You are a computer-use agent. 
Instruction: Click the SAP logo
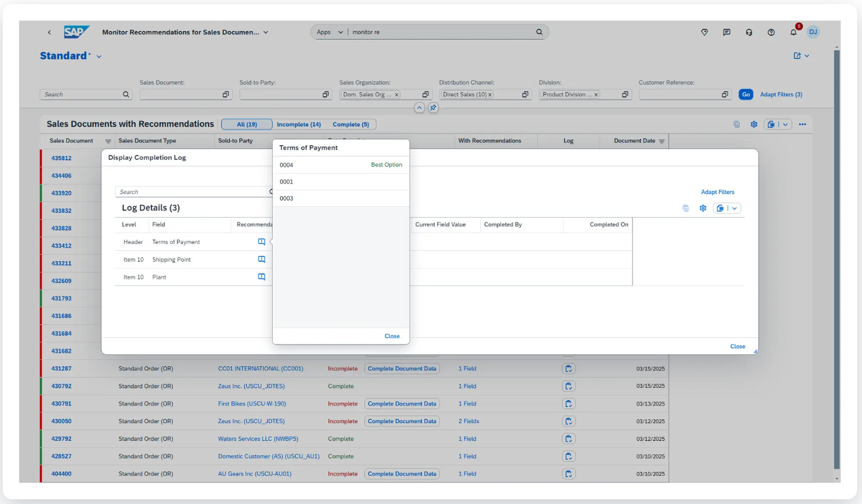tap(76, 32)
